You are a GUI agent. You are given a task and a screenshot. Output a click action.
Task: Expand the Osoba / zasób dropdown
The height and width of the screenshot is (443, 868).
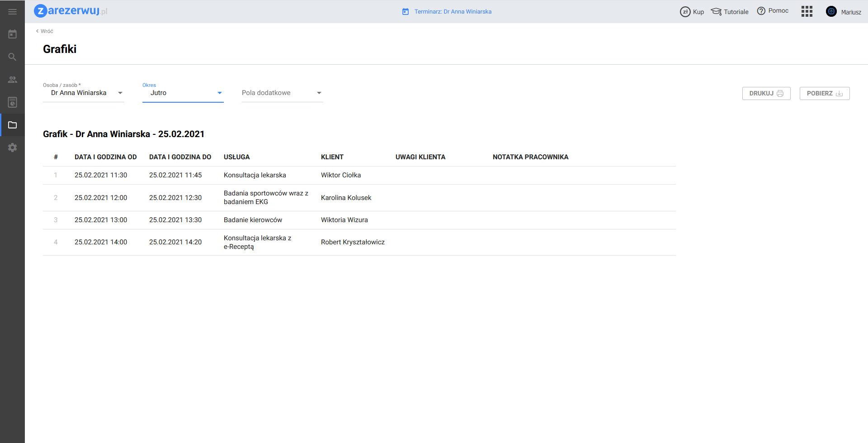(x=83, y=93)
